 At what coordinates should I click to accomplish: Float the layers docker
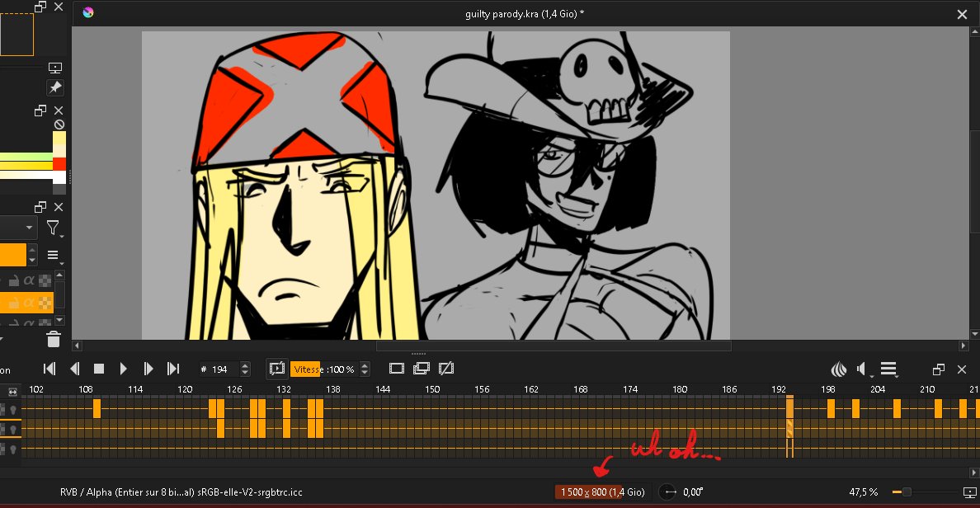40,207
